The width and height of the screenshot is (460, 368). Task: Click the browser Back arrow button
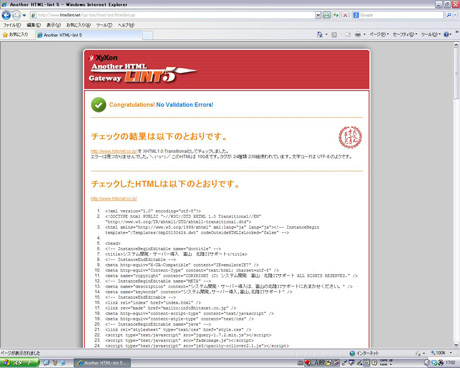(x=6, y=15)
